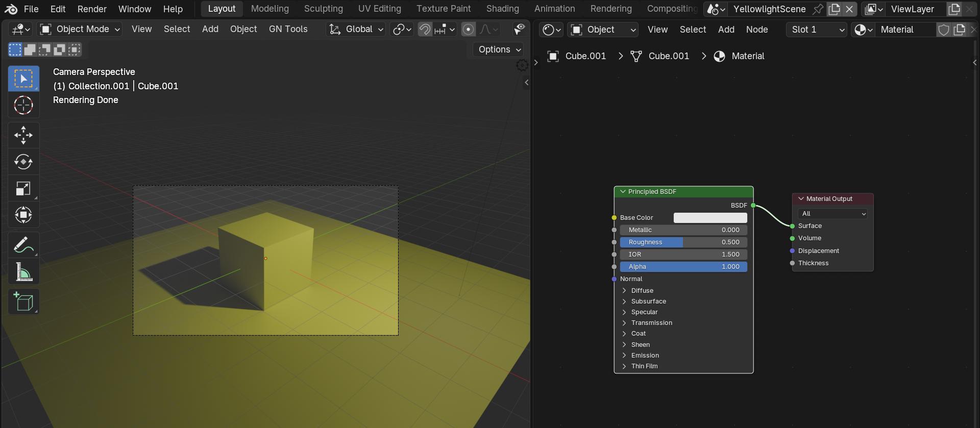Open GN Tools menu in viewport

tap(288, 30)
